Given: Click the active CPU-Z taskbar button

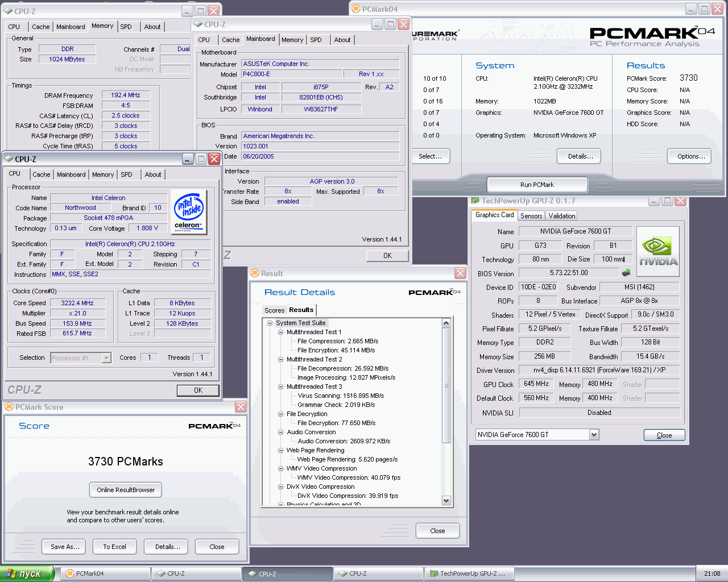Looking at the screenshot, I should (287, 573).
